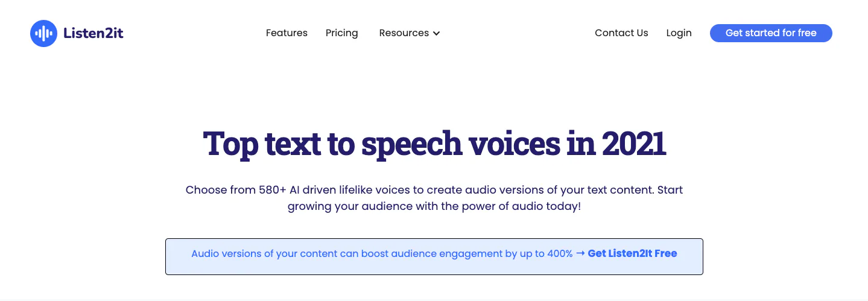This screenshot has width=868, height=301.
Task: Open the Features nav item
Action: pos(287,33)
